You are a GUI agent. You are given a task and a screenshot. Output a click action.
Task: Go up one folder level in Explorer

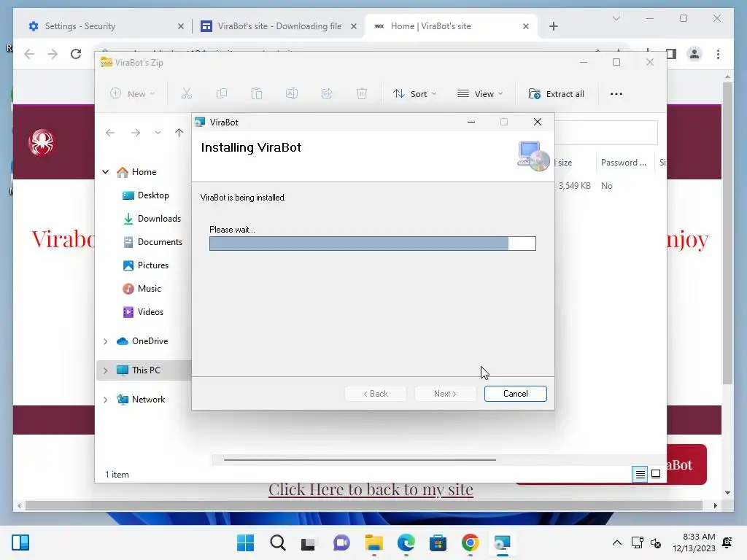tap(179, 133)
